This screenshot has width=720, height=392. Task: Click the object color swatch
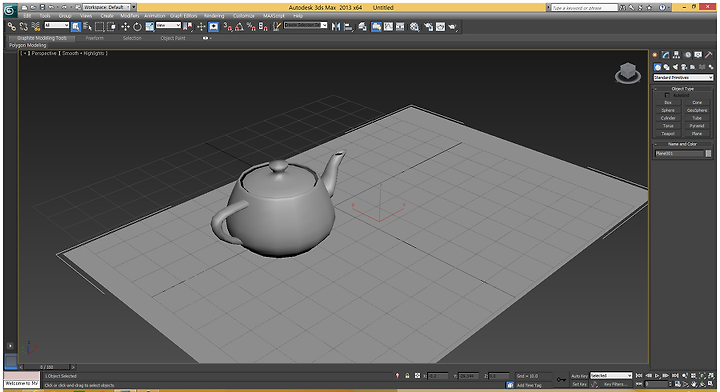(x=708, y=153)
